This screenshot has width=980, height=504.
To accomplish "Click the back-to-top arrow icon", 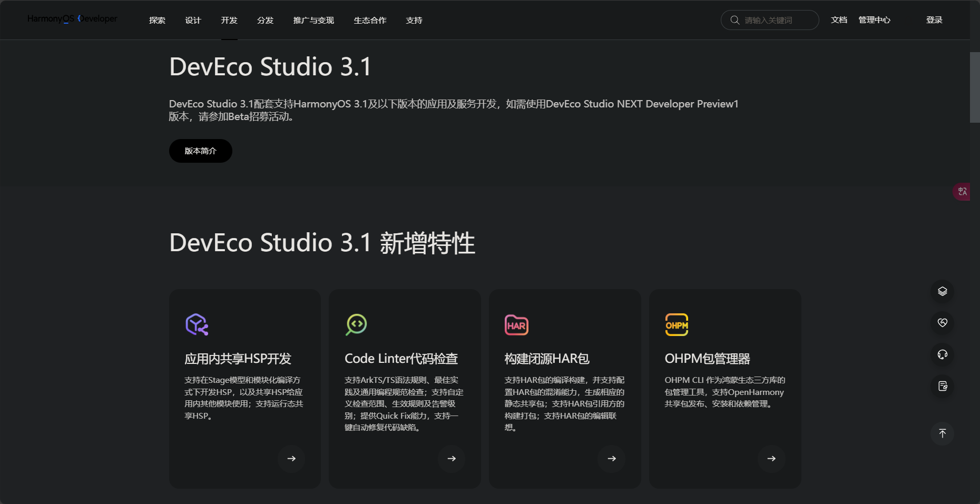I will (943, 433).
